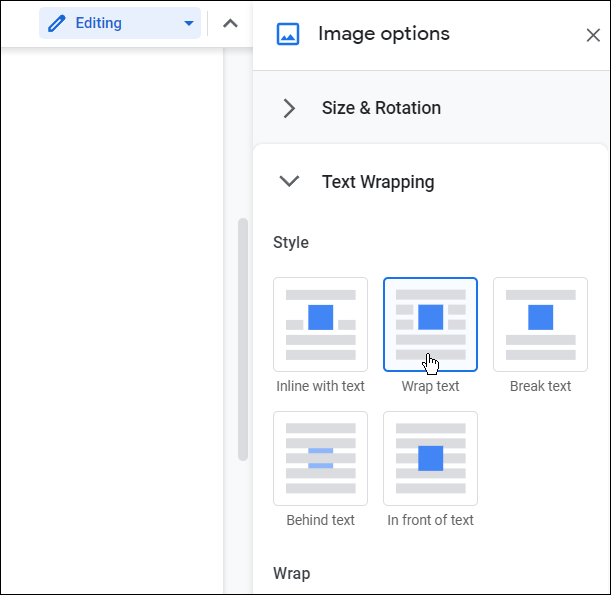Viewport: 611px width, 595px height.
Task: Click the Image options panel title
Action: [x=384, y=34]
